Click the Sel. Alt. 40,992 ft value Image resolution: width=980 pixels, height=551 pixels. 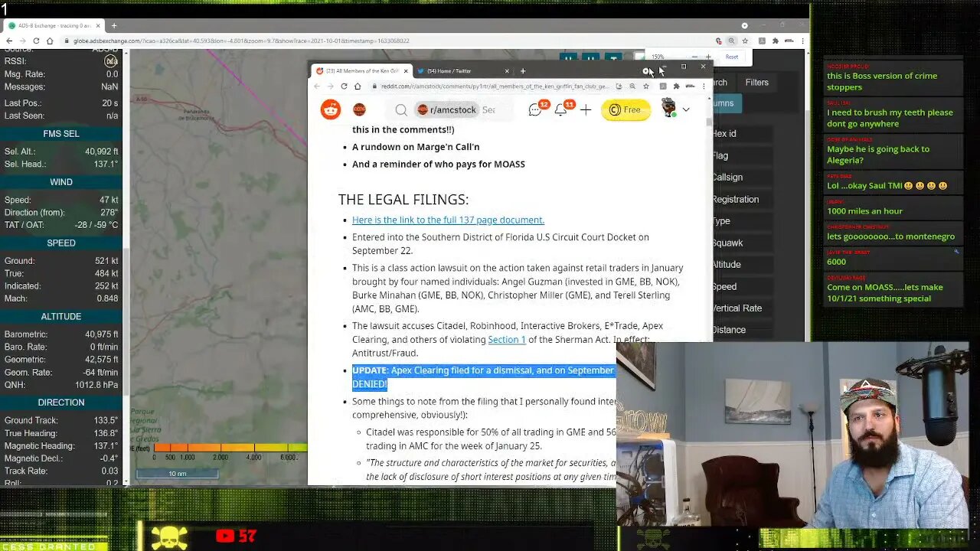101,152
